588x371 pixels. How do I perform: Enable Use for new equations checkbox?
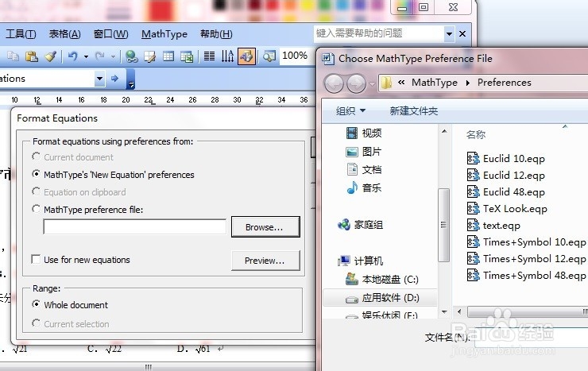[36, 259]
